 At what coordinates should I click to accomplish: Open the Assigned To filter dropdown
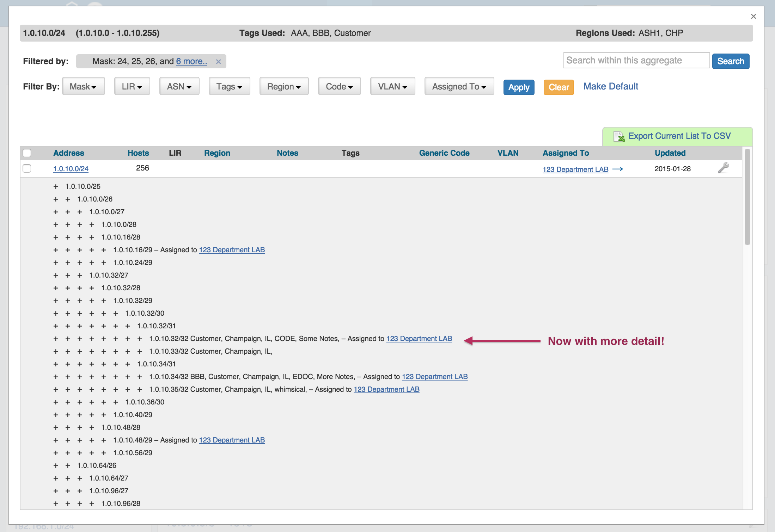459,86
